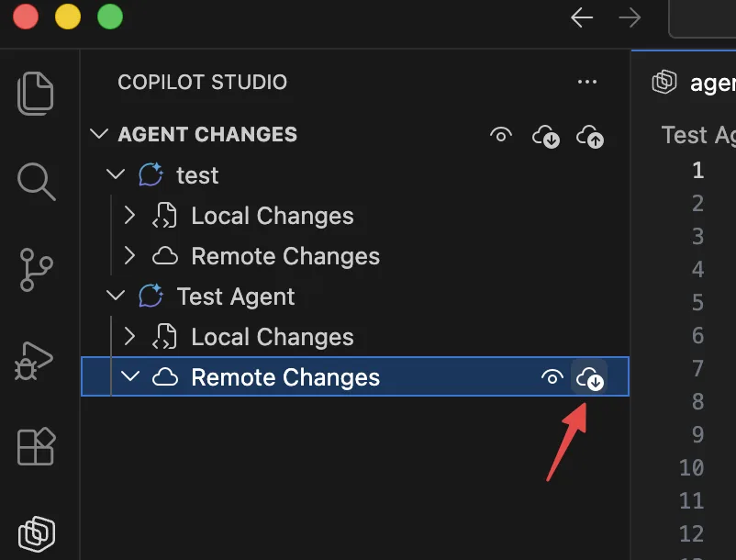
Task: Open the Source Control view
Action: (x=36, y=271)
